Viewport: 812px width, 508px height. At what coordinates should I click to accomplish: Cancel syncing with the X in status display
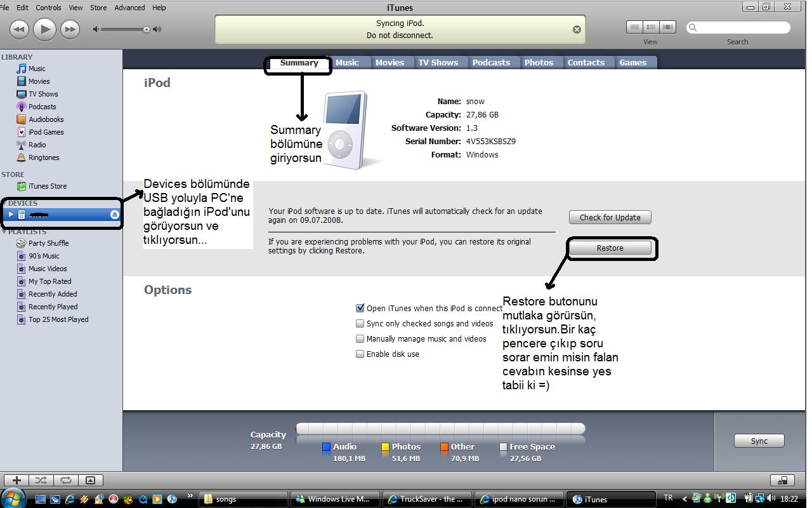coord(577,29)
